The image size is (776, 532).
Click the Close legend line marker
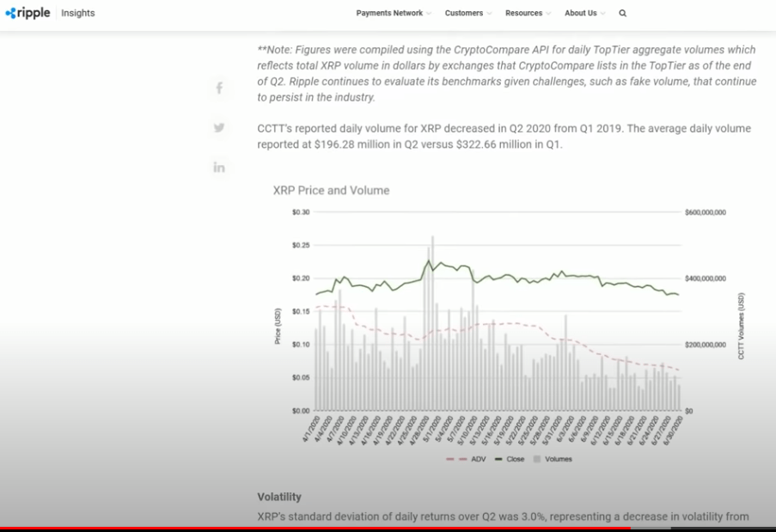click(x=498, y=459)
